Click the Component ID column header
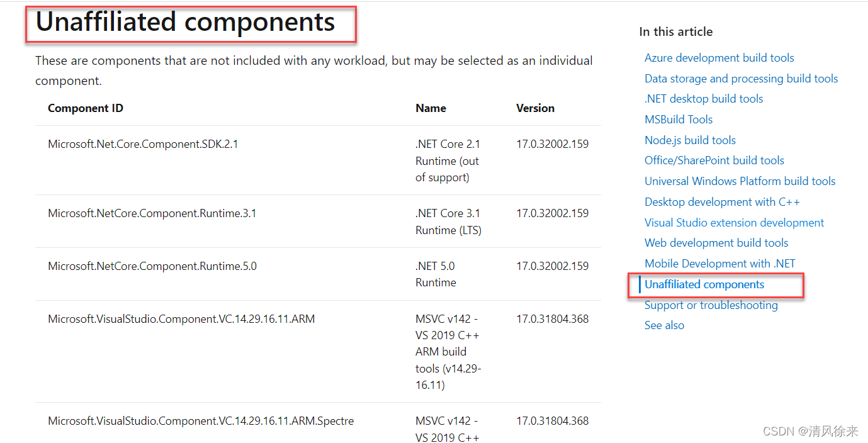 pos(86,108)
